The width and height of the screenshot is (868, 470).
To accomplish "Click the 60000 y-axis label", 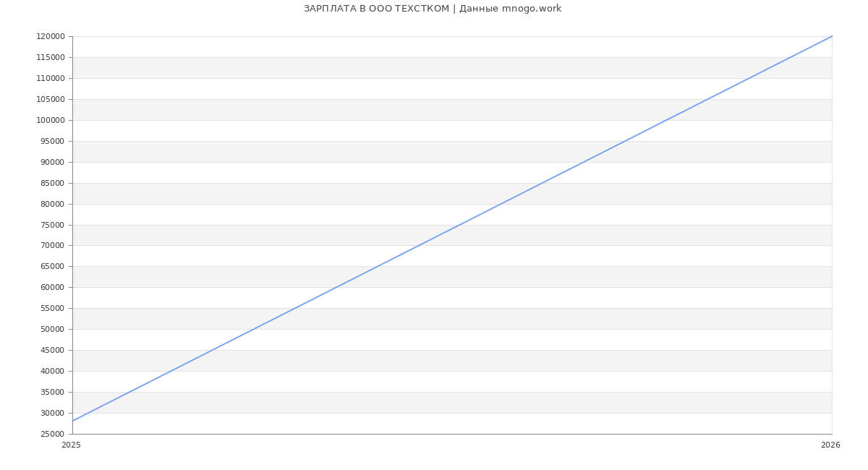I will pyautogui.click(x=52, y=287).
